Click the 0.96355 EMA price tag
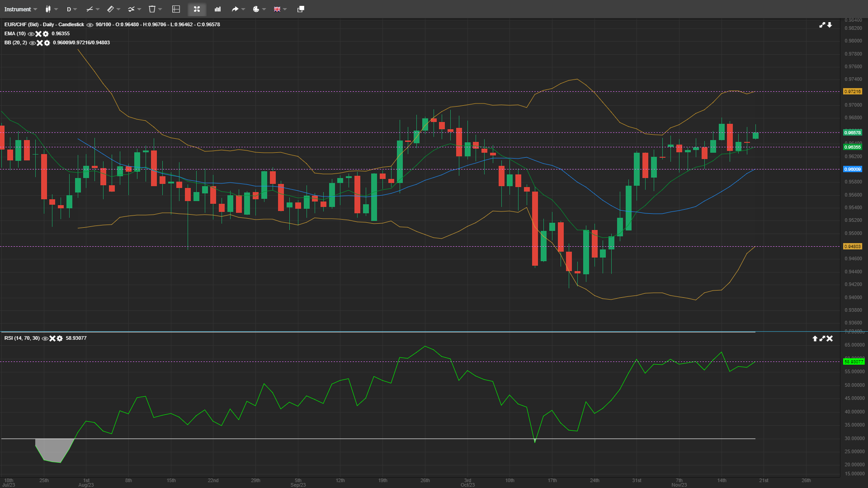868x488 pixels. [853, 147]
